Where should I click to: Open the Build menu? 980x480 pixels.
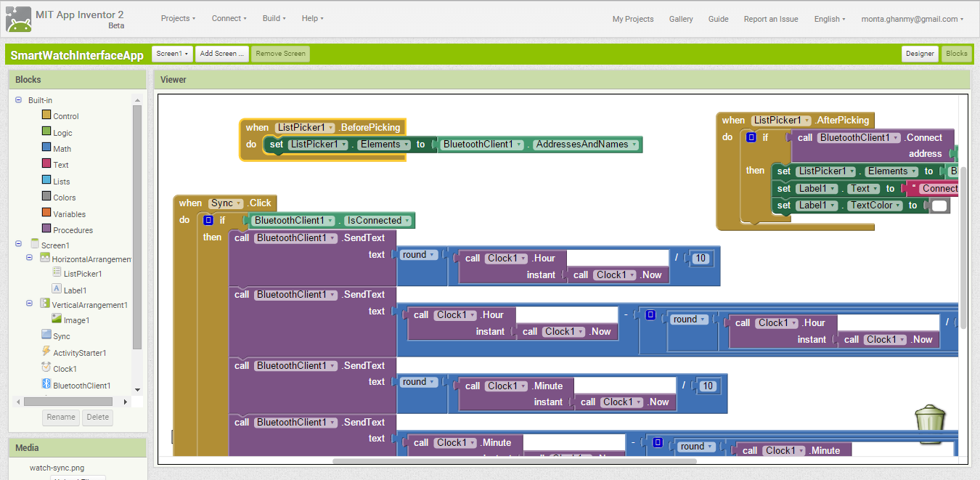[274, 19]
